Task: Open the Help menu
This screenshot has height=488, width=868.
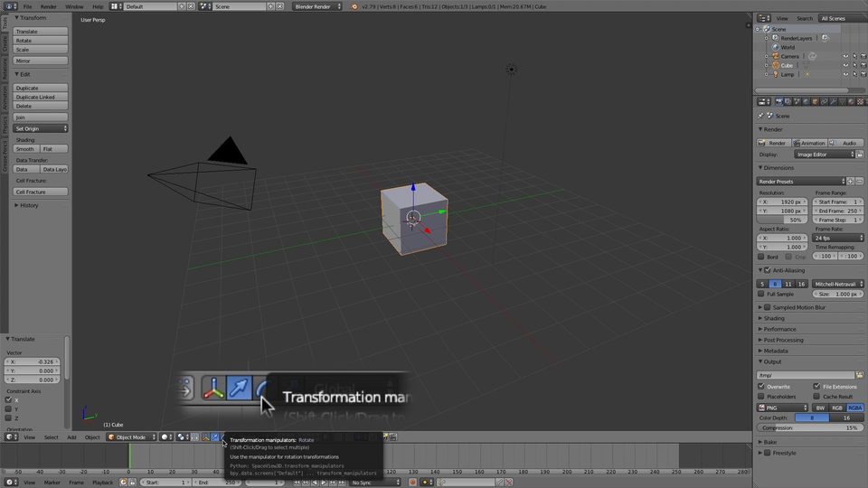Action: pos(98,6)
